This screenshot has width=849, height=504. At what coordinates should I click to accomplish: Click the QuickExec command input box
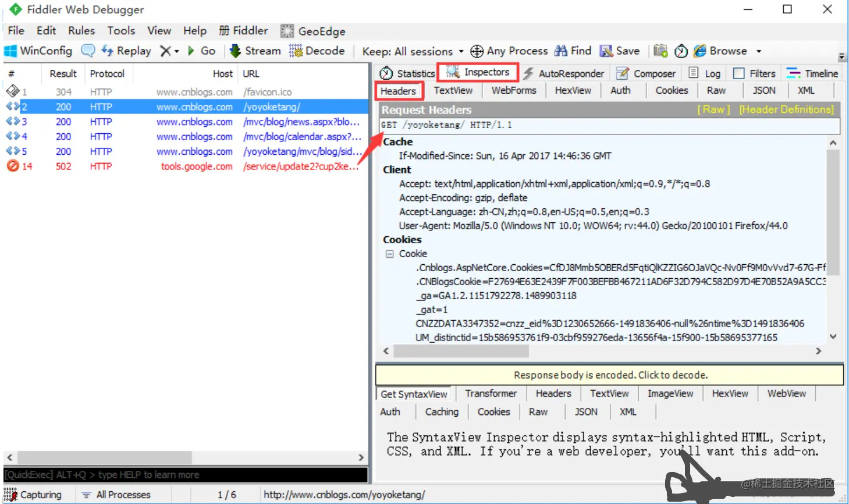[x=186, y=475]
